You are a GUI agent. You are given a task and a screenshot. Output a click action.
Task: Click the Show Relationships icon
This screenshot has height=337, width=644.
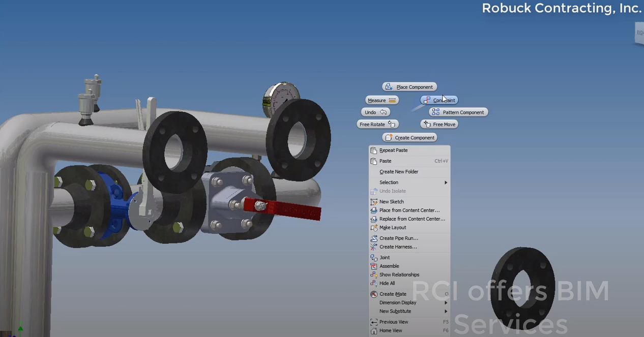point(374,275)
